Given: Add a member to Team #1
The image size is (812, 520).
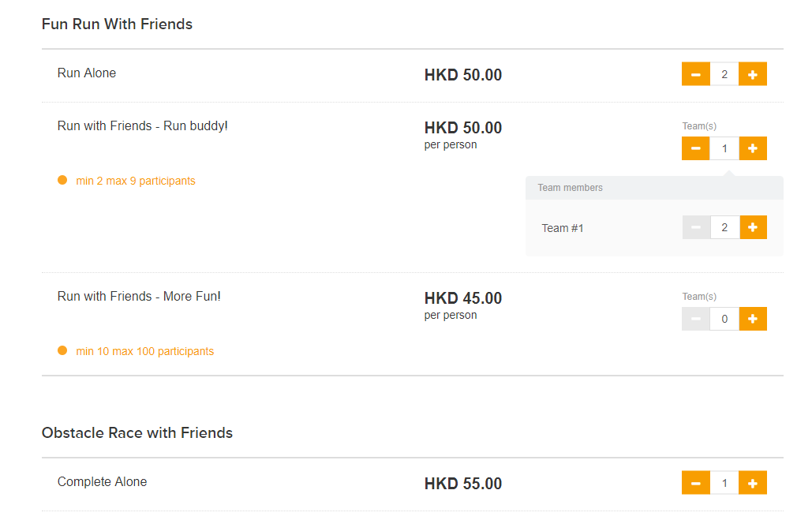Looking at the screenshot, I should point(753,227).
